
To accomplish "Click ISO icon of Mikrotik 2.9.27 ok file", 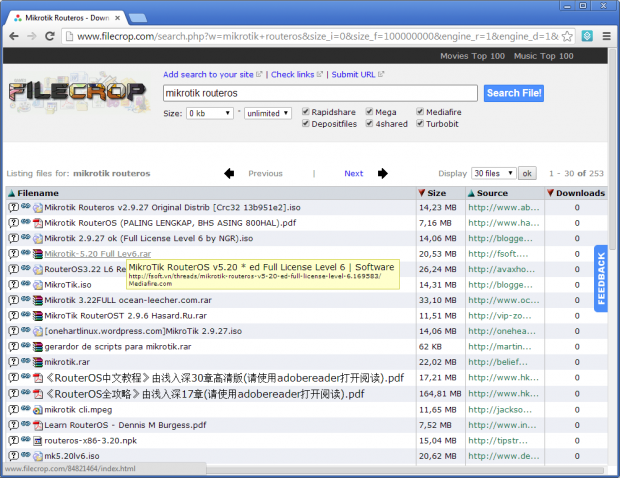I will point(38,238).
